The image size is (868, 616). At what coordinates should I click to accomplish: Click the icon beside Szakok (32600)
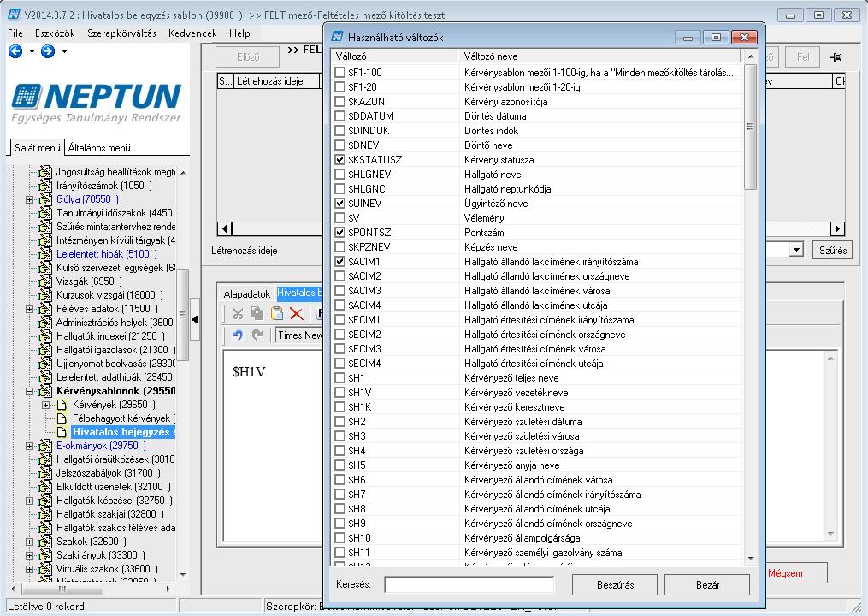click(45, 542)
